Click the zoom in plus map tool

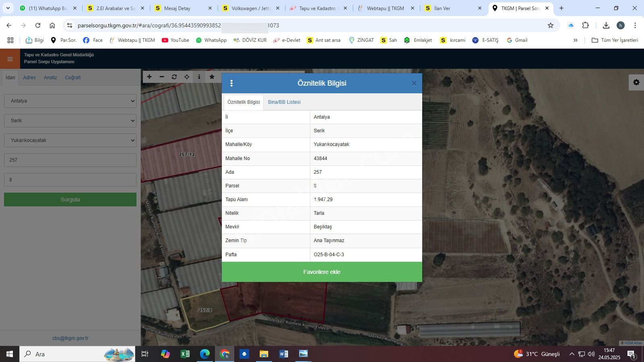point(149,77)
